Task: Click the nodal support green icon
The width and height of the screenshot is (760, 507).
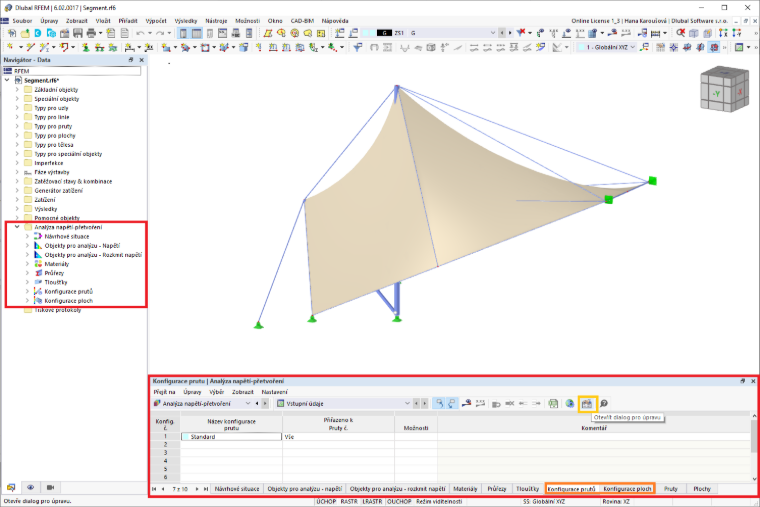Action: point(86,47)
